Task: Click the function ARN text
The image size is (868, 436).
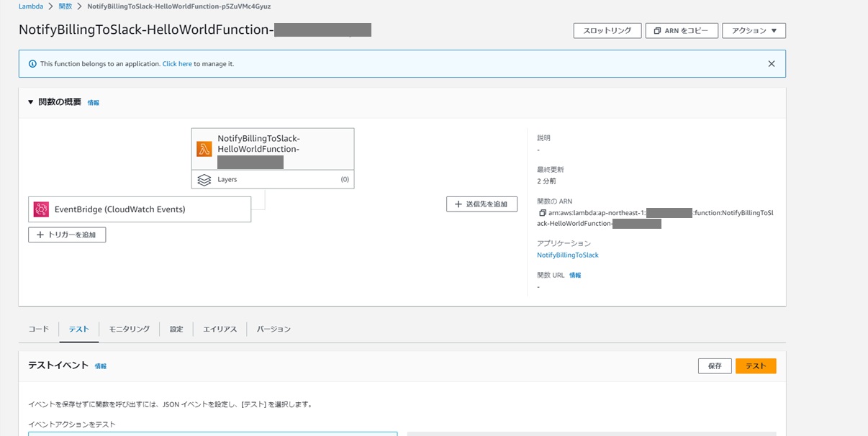Action: coord(656,218)
